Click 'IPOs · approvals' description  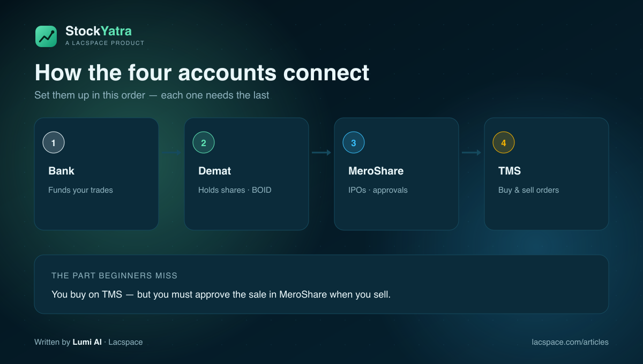click(x=378, y=190)
